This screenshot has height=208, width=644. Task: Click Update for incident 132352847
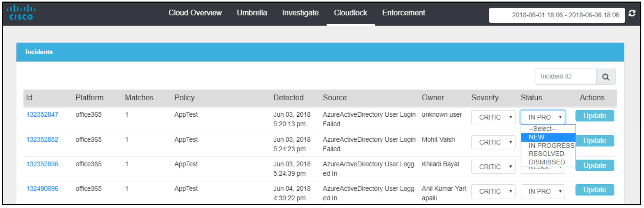595,116
